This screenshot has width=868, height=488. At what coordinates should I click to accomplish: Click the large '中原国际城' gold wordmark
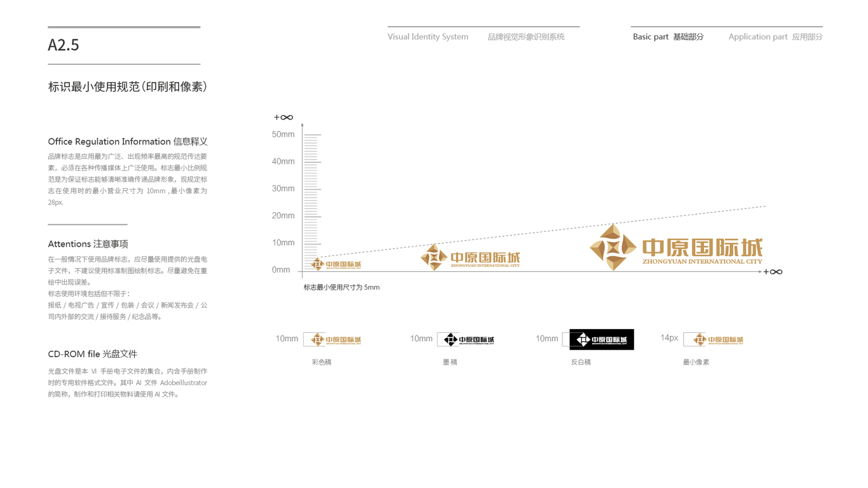[702, 247]
